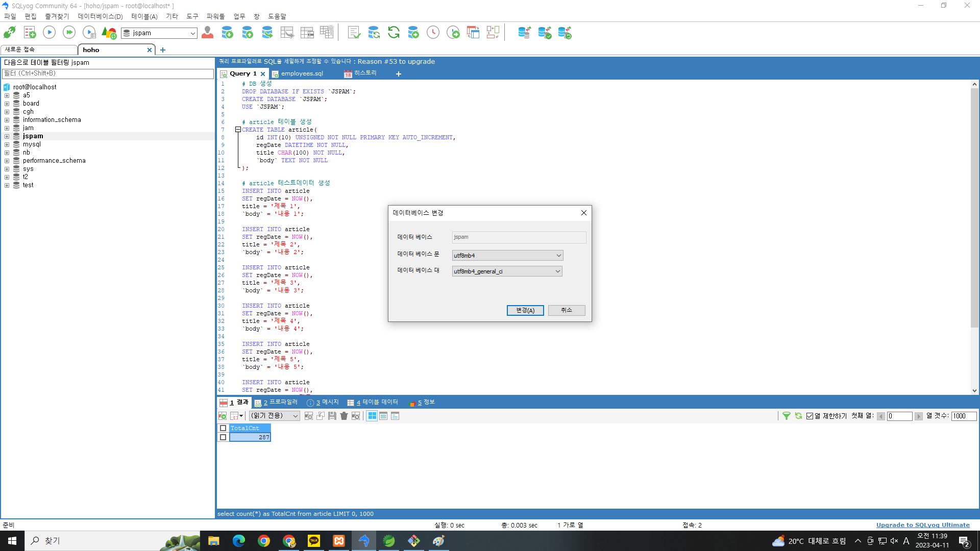The width and height of the screenshot is (980, 551).
Task: Click the table filter input field
Action: point(108,73)
